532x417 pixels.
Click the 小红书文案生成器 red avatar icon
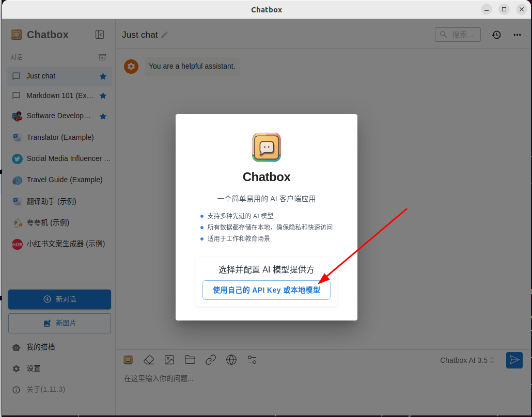point(18,244)
